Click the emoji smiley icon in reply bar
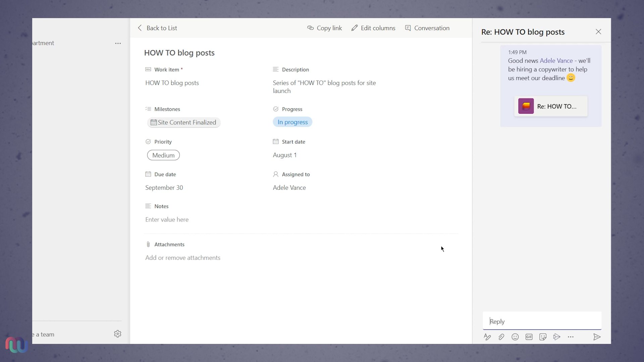The width and height of the screenshot is (644, 362). [515, 337]
